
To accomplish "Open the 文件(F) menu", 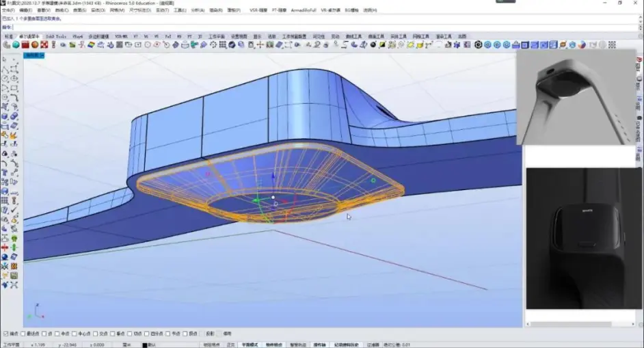I will (x=8, y=10).
